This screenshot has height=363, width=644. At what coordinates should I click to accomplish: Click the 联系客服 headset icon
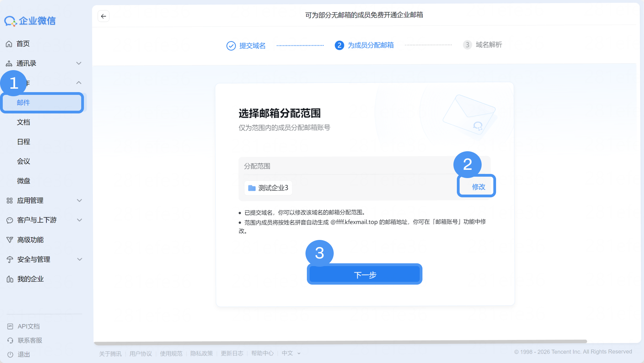[10, 340]
